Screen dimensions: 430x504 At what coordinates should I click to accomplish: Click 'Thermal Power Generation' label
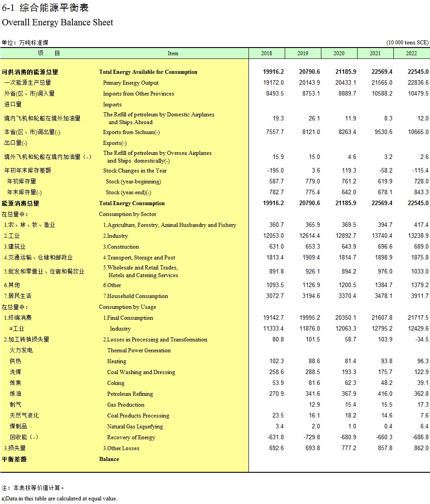point(139,350)
